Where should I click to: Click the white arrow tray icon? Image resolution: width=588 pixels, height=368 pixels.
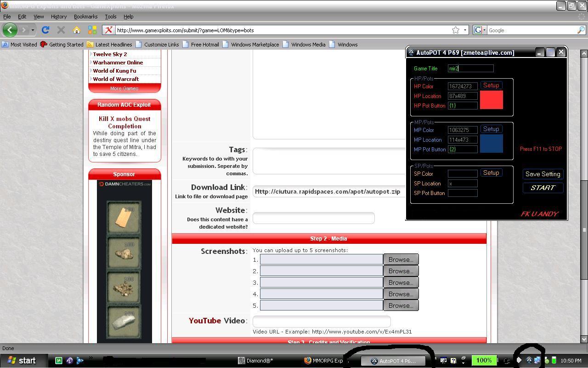519,361
